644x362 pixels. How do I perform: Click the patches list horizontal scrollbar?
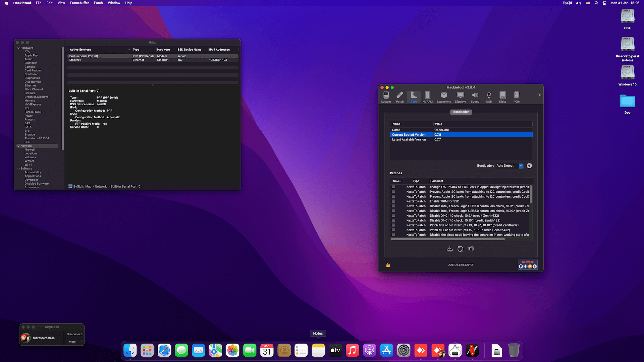pyautogui.click(x=448, y=239)
